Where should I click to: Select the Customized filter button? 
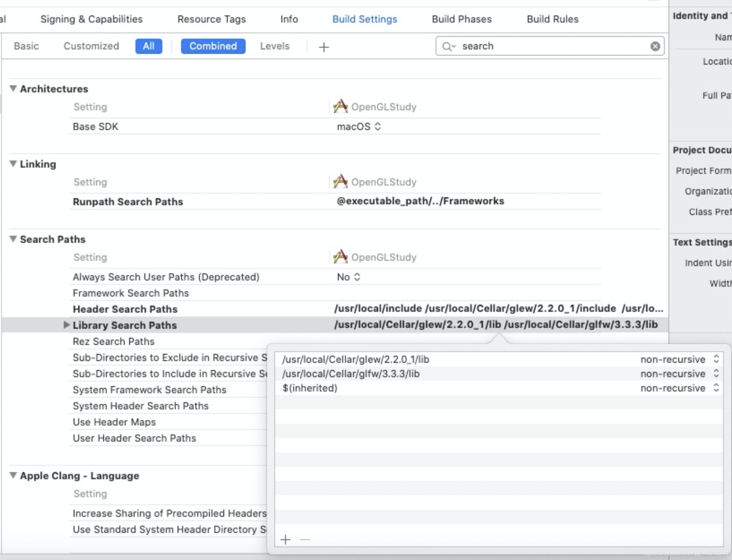click(x=91, y=46)
